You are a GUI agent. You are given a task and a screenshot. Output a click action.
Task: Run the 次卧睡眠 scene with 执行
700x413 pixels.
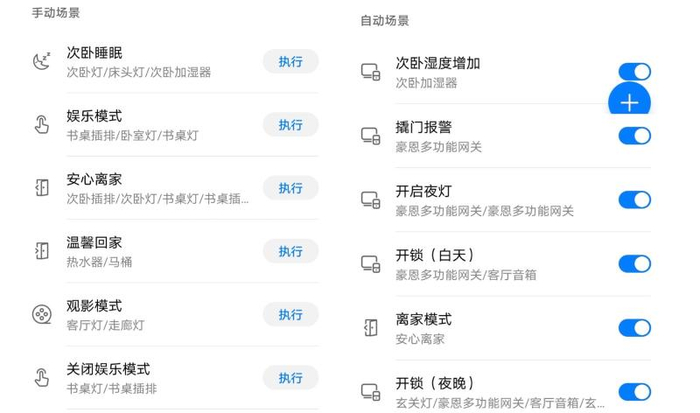(x=290, y=62)
